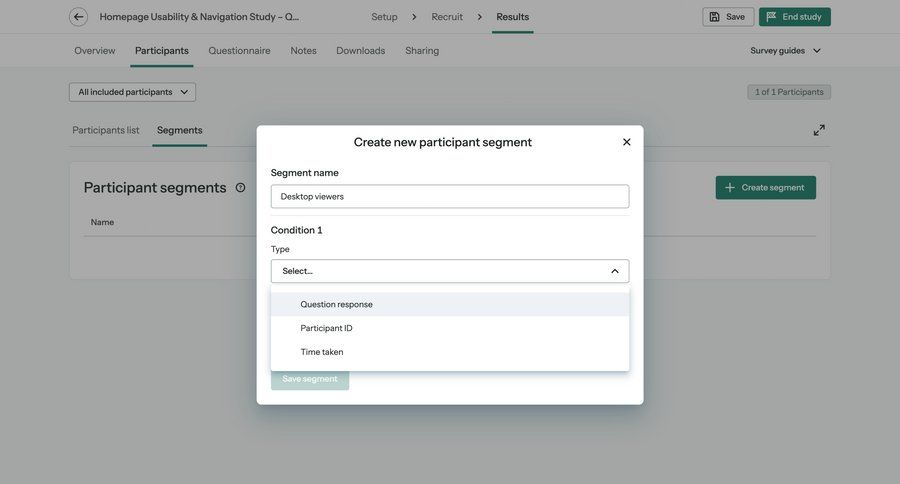Go to the Downloads tab
The width and height of the screenshot is (900, 484).
point(360,51)
